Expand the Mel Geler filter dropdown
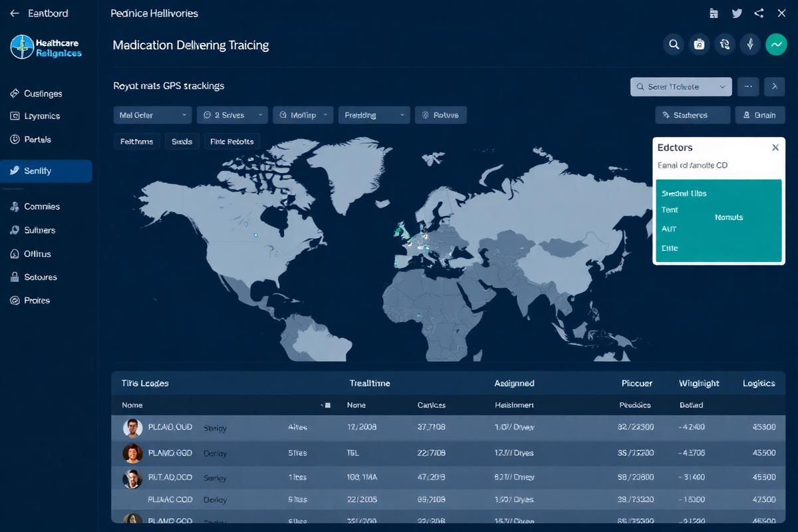 point(152,114)
